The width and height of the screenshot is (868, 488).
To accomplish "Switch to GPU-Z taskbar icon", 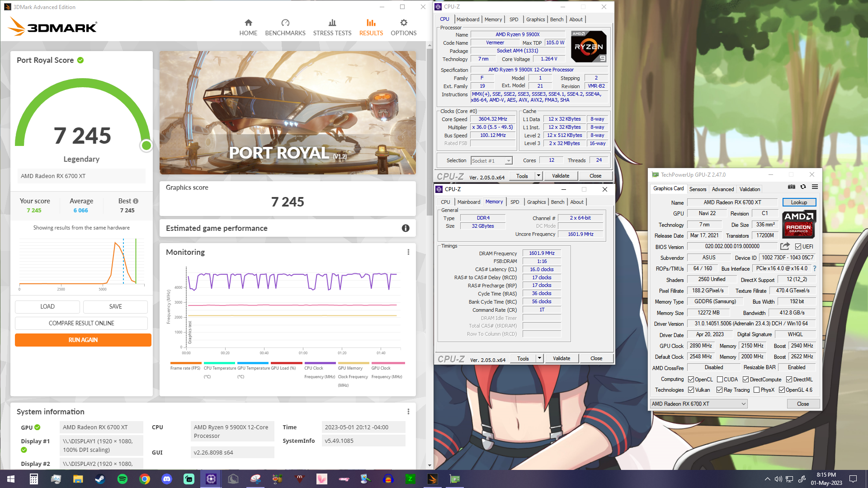I will [x=454, y=479].
